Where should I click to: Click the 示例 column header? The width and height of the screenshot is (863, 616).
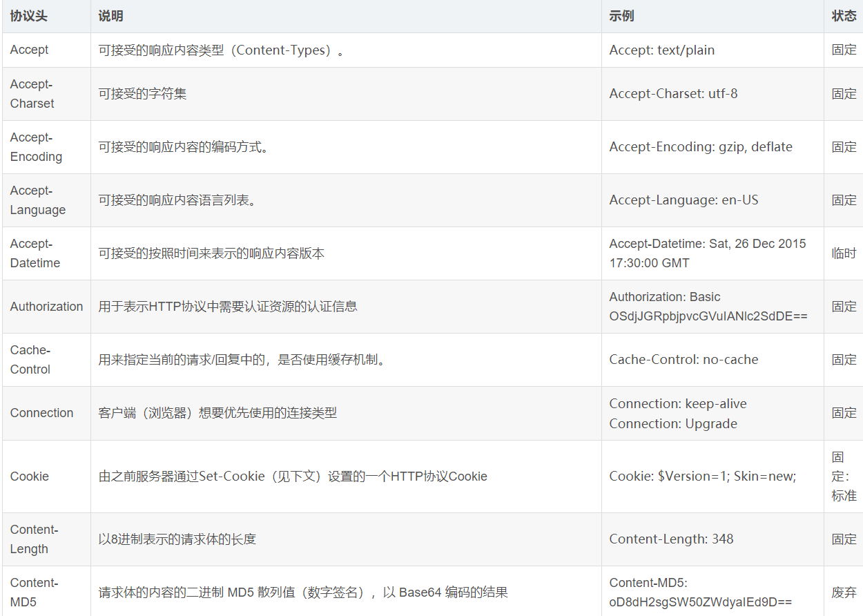621,16
